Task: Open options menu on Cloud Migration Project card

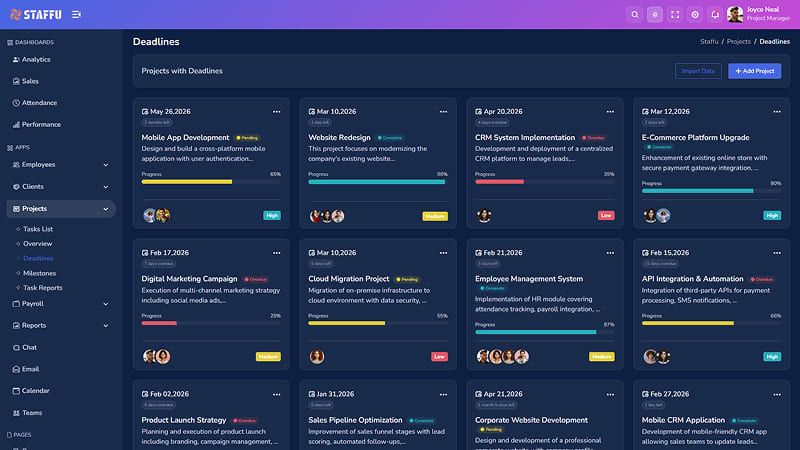Action: click(443, 253)
